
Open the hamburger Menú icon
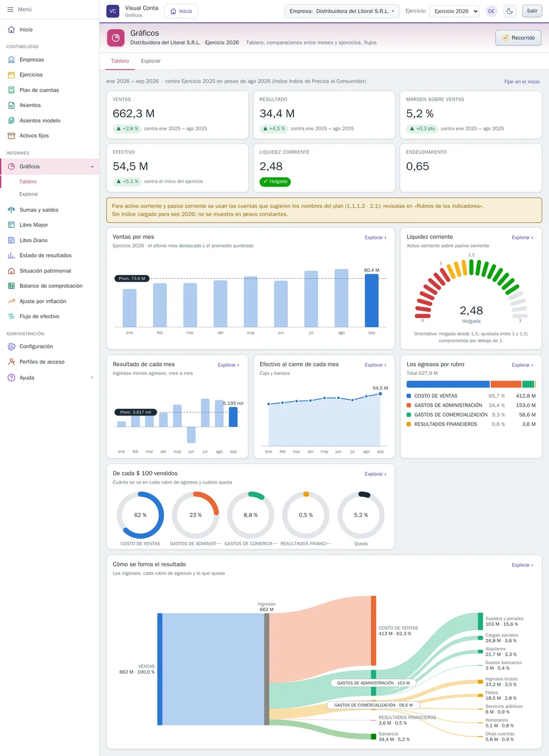point(10,9)
